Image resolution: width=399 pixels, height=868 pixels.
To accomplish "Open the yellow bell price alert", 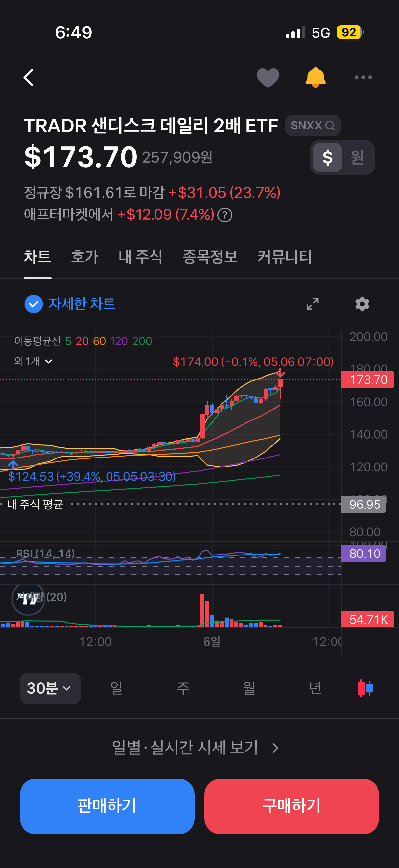I will [x=315, y=77].
